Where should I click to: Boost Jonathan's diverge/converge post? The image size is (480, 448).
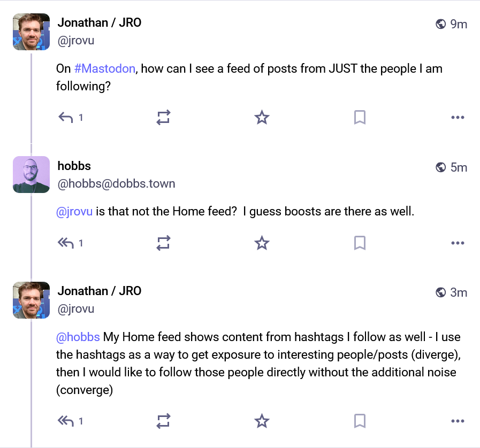point(163,421)
